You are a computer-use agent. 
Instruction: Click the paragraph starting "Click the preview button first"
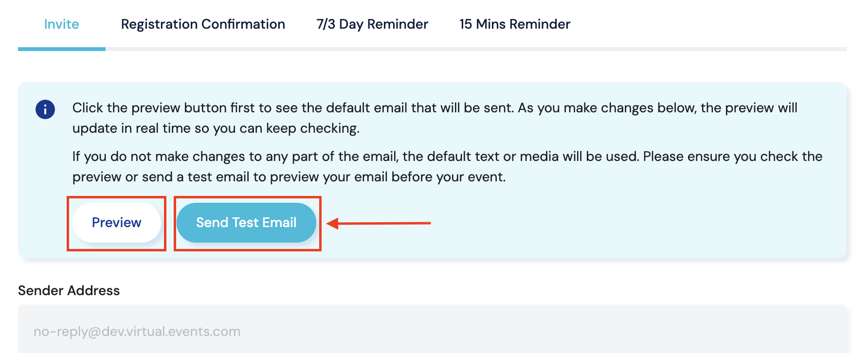tap(434, 118)
